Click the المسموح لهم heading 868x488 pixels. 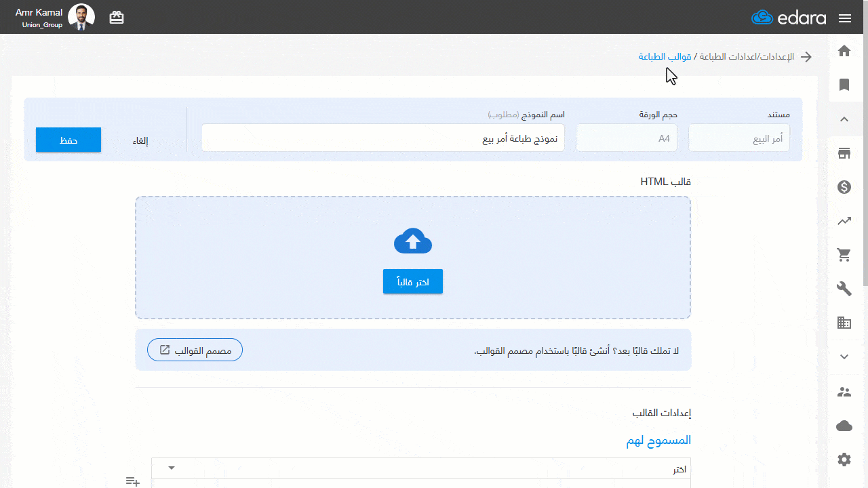[x=658, y=440]
